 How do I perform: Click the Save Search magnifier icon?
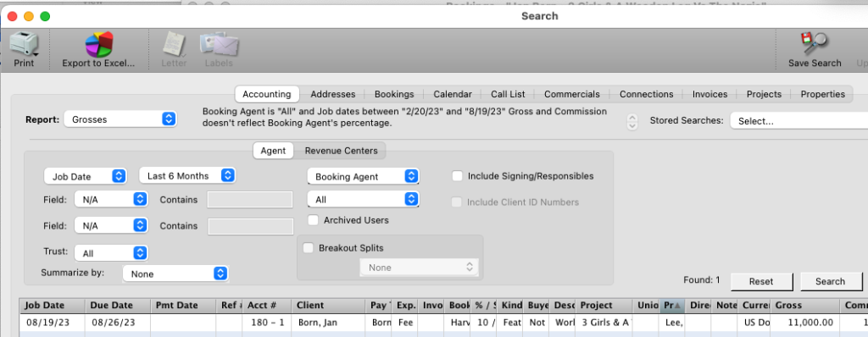pos(815,44)
